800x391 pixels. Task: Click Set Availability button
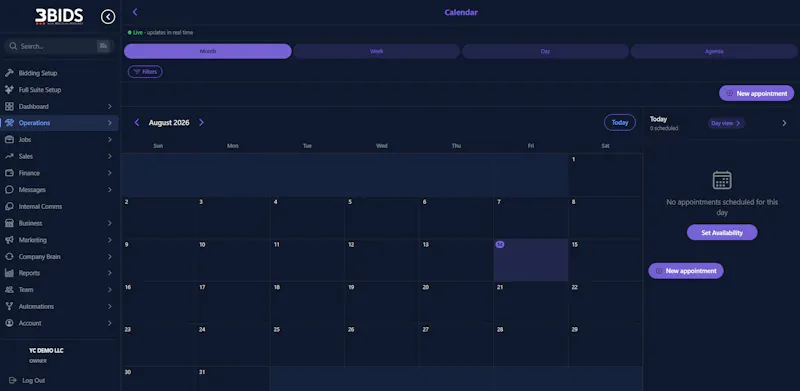[x=722, y=232]
